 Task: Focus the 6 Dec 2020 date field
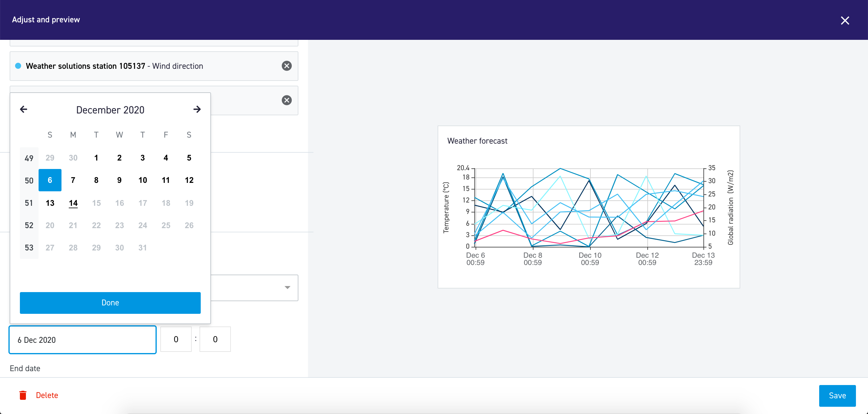(x=83, y=340)
